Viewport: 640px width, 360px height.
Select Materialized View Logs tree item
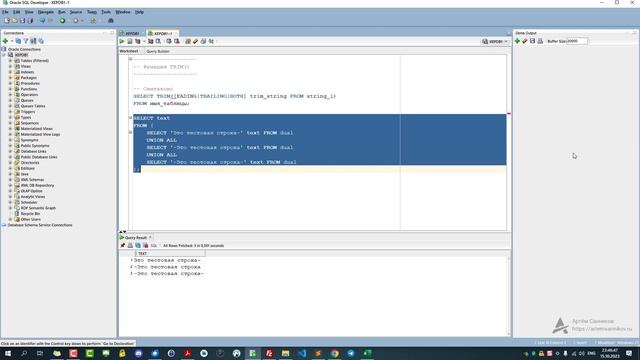point(40,134)
